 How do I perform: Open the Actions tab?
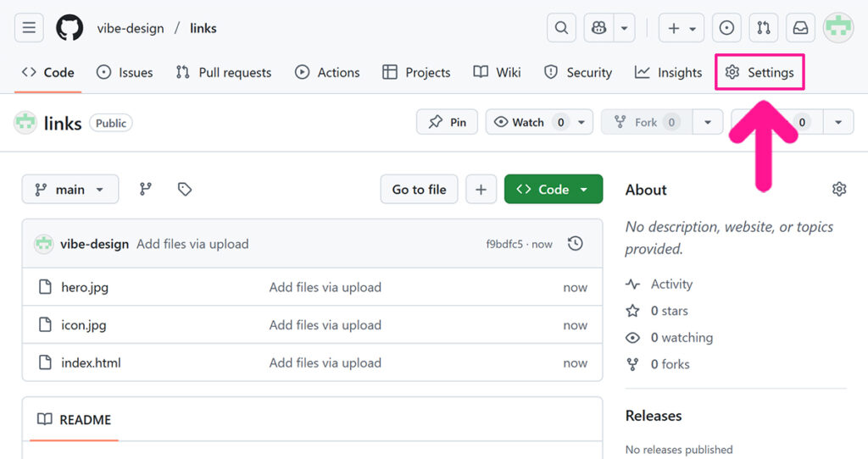pos(327,73)
